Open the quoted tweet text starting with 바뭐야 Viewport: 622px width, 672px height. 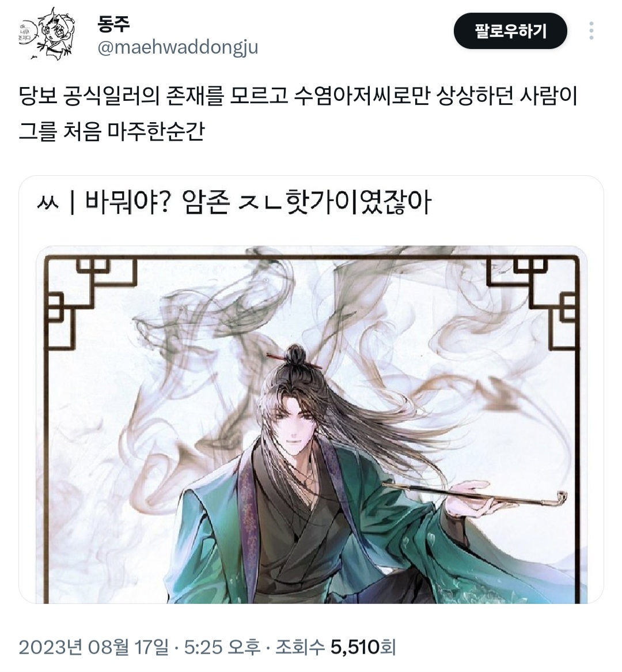(234, 202)
